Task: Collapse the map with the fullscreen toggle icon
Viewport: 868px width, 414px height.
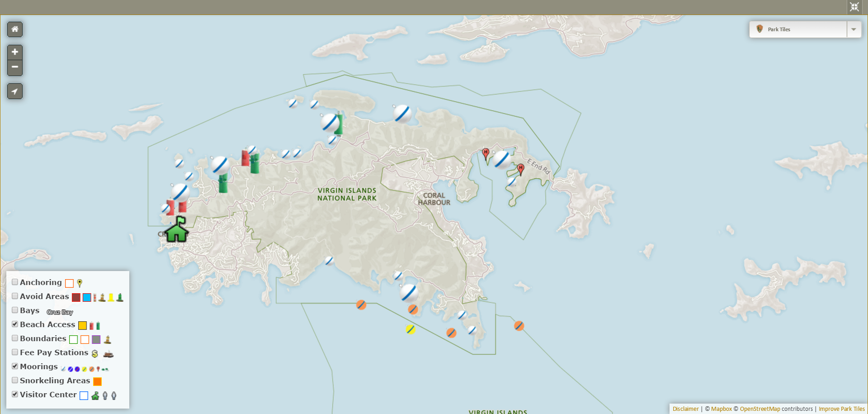Action: (854, 7)
